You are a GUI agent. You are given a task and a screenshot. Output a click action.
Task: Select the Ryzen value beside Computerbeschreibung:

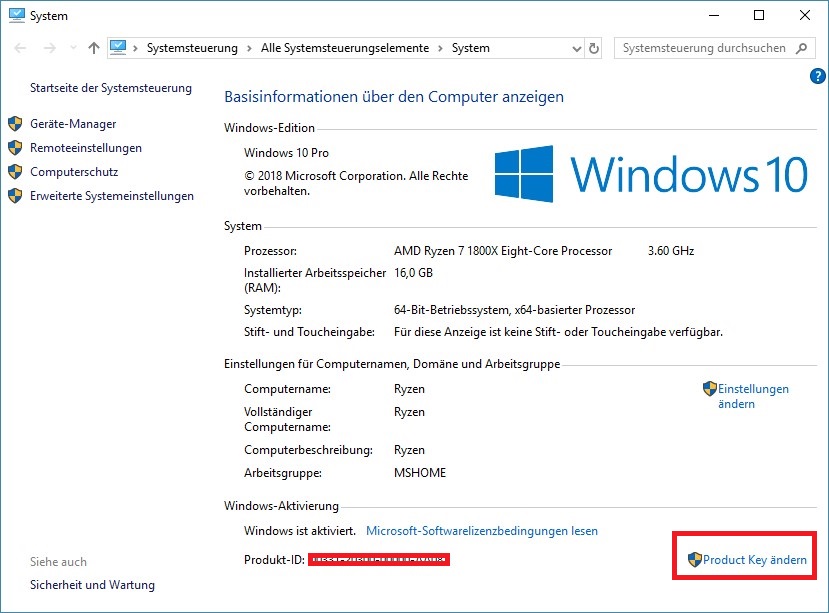409,450
